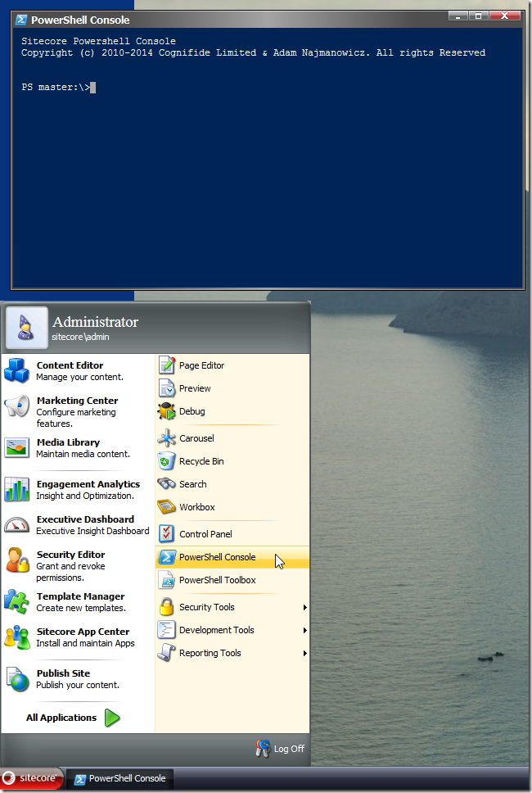This screenshot has width=532, height=793.
Task: Click the Sitecore start button
Action: point(31,778)
